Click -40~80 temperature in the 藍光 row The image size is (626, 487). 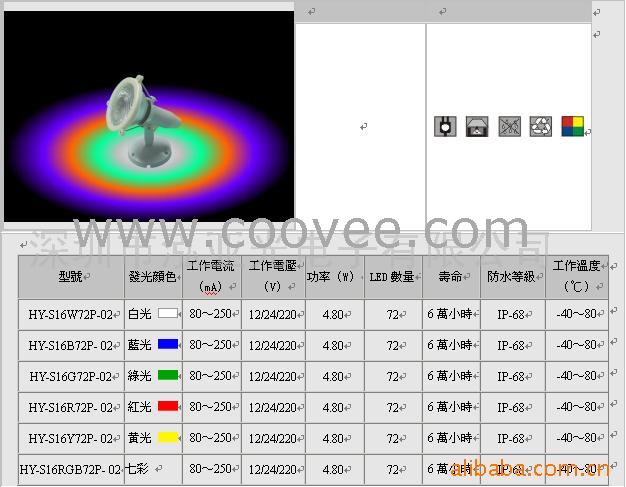(x=576, y=344)
